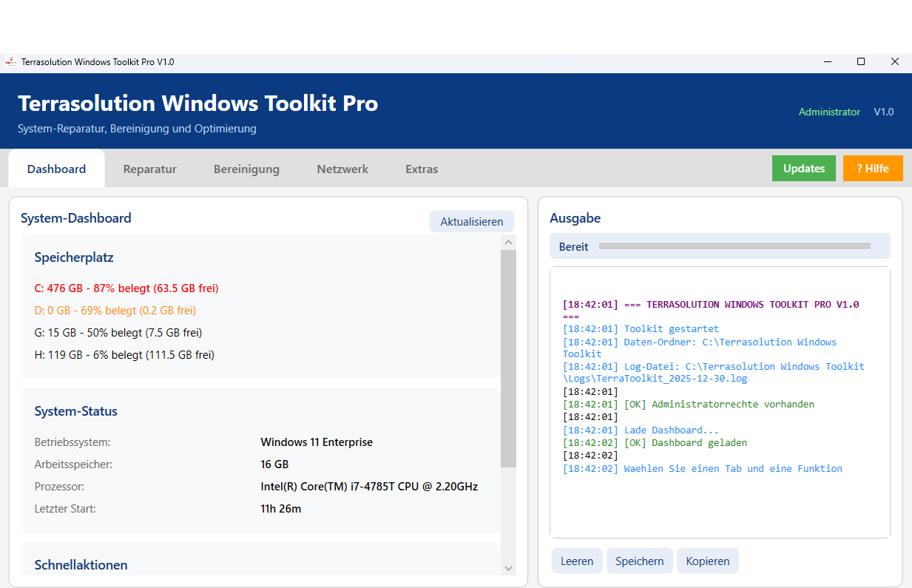Open the Reparatur tab
The image size is (912, 588).
pos(149,169)
